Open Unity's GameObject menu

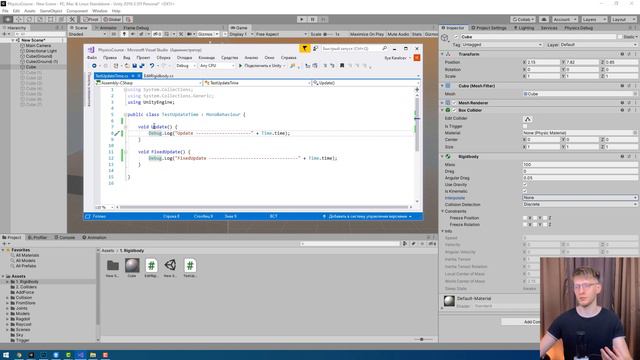[x=51, y=11]
